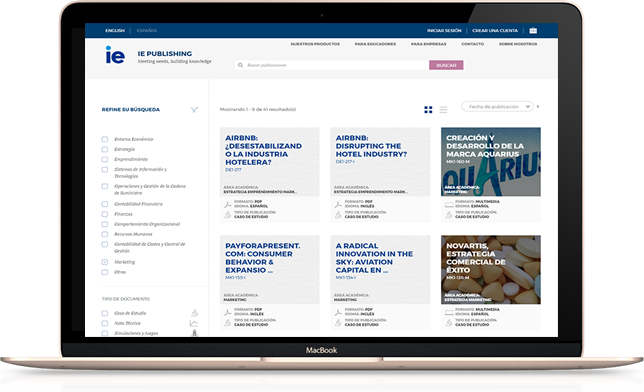Check Contabilidad de Costes y Control de Gestión
The width and height of the screenshot is (644, 392).
[x=105, y=244]
